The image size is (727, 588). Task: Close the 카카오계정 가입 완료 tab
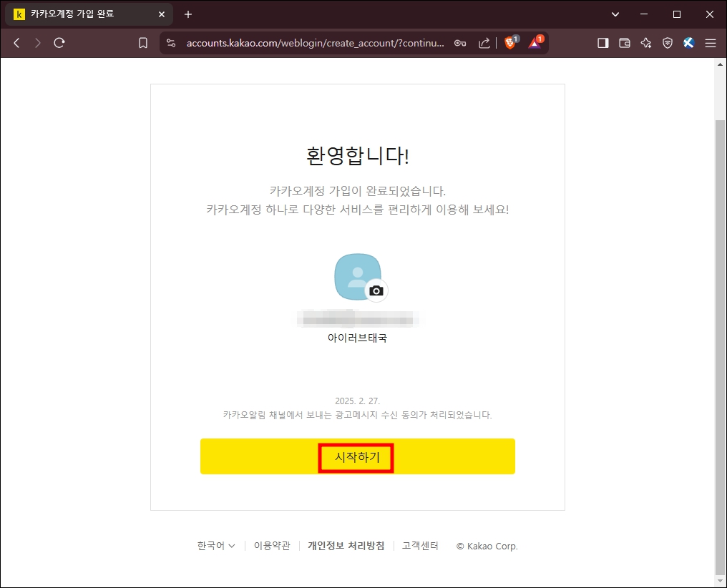pyautogui.click(x=161, y=14)
